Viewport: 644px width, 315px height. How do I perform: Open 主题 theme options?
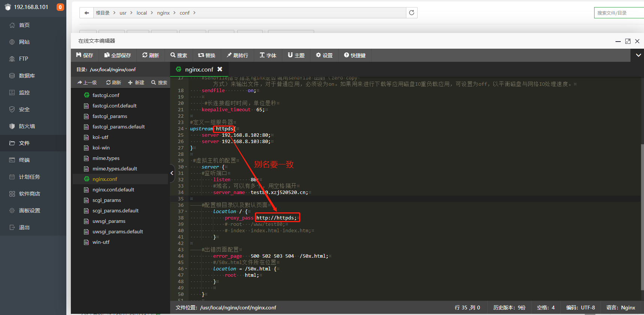(296, 55)
